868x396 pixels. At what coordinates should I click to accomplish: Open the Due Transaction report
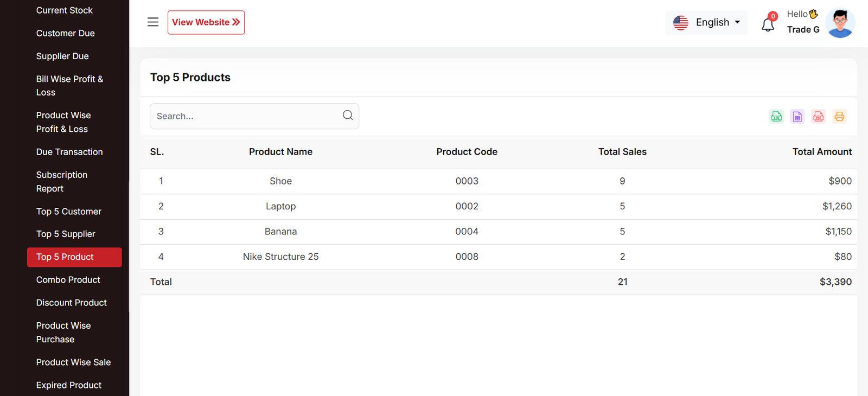pyautogui.click(x=69, y=152)
